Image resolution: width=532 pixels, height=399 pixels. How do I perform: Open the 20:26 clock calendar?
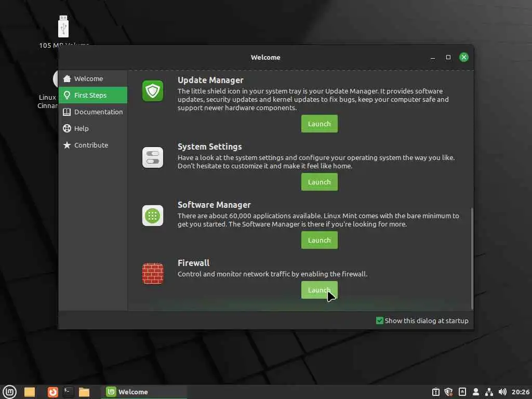(x=521, y=392)
